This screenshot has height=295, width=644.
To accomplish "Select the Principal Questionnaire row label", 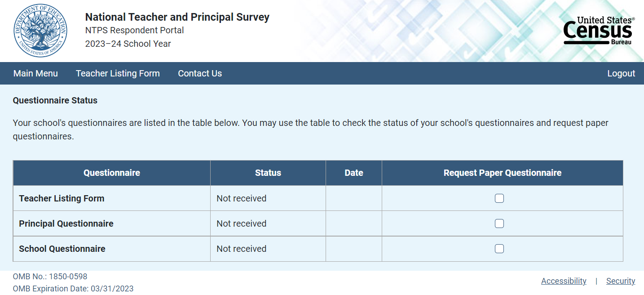I will point(66,223).
